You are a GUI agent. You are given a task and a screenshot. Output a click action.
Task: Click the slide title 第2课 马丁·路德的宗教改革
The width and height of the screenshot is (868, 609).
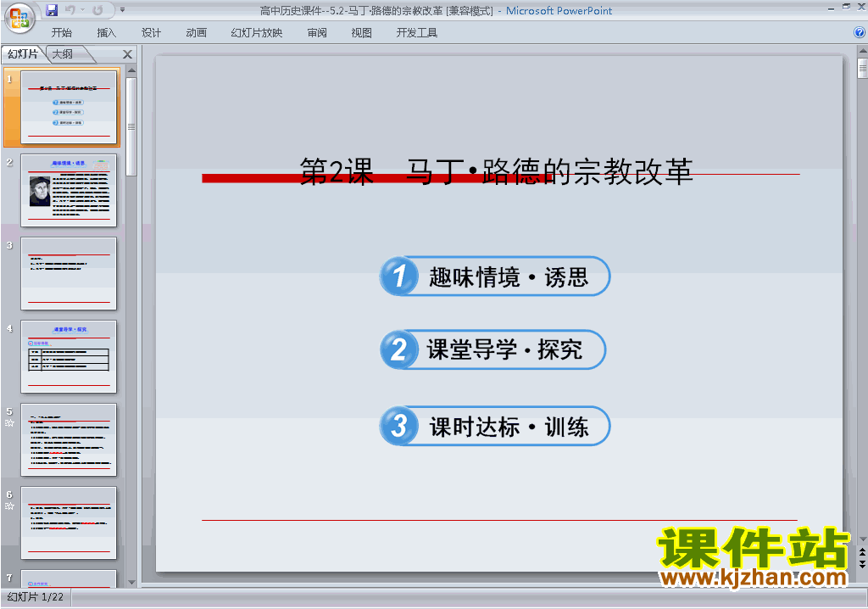click(496, 172)
